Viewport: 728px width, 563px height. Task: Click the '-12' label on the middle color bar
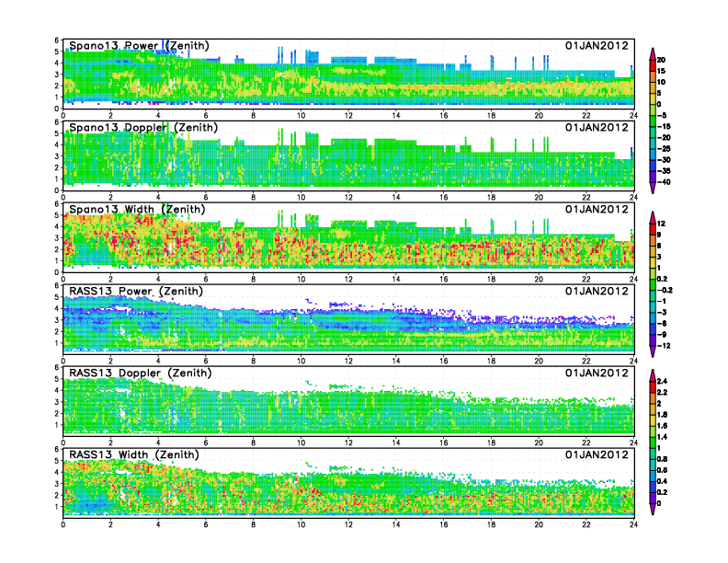(664, 346)
